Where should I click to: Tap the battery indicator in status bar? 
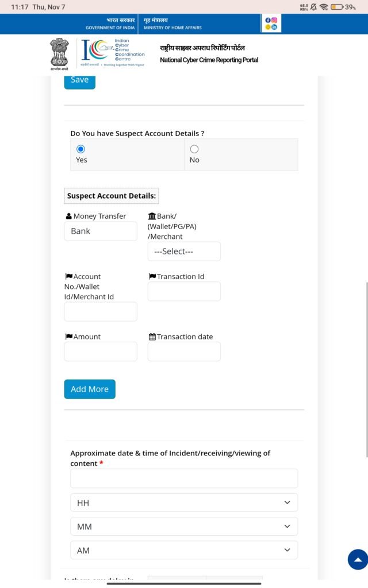point(337,7)
